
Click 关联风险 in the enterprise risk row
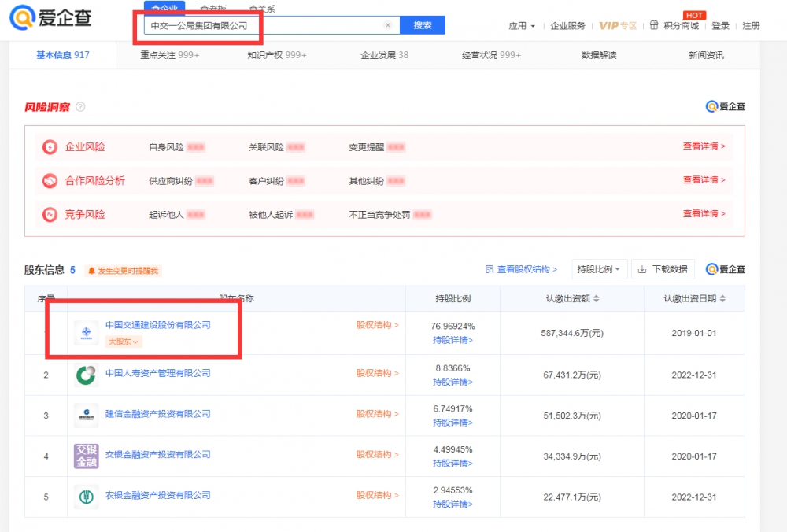tap(267, 147)
